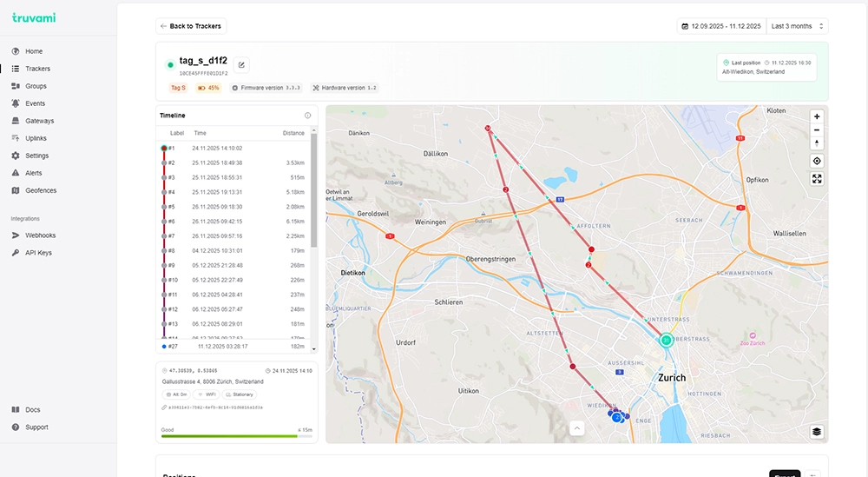
Task: Click the Timeline info icon
Action: [x=307, y=116]
